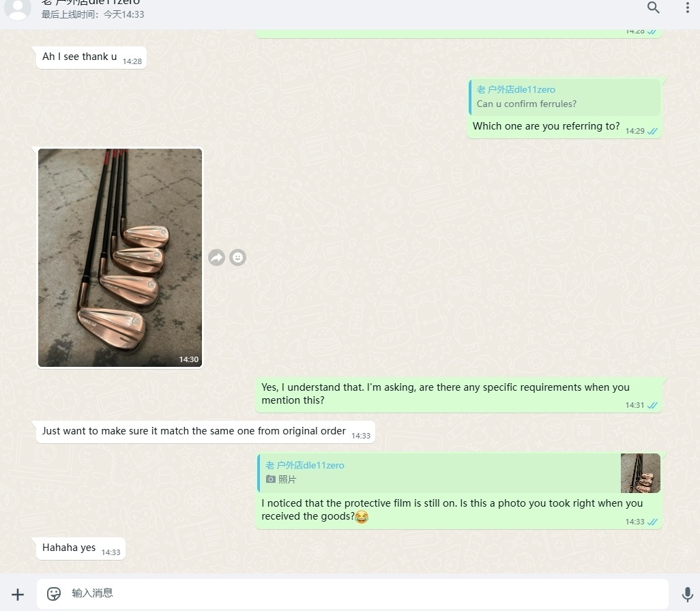700x611 pixels.
Task: Click the "Yes, I understand that" message
Action: click(x=445, y=393)
